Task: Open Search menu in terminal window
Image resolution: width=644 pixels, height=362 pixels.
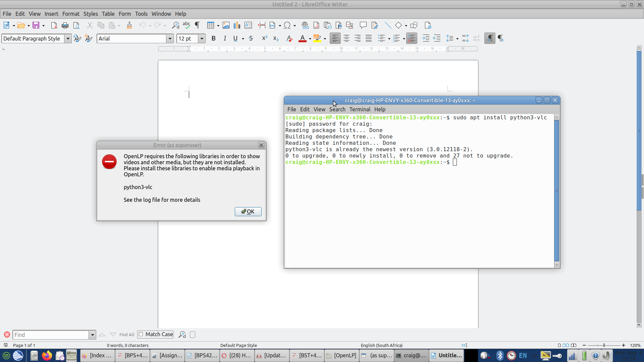Action: tap(337, 109)
